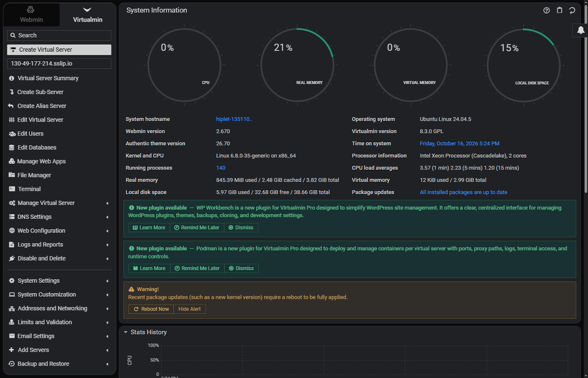Click Reboot Now in the warning alert

[151, 309]
